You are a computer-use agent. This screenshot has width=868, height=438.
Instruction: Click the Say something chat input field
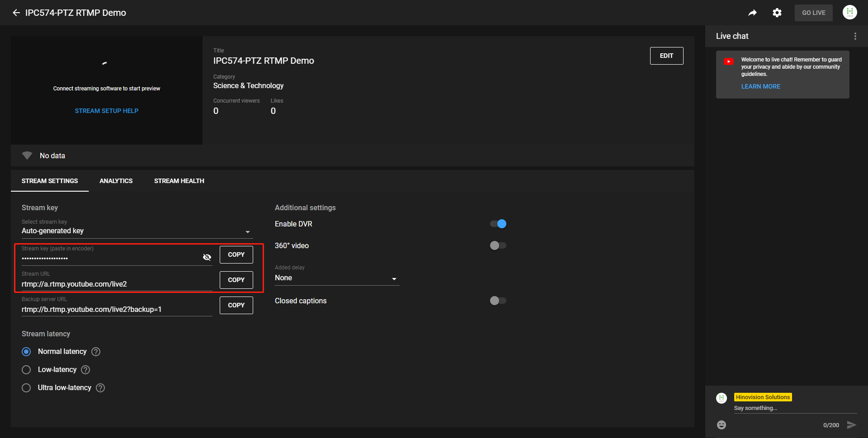(x=795, y=408)
